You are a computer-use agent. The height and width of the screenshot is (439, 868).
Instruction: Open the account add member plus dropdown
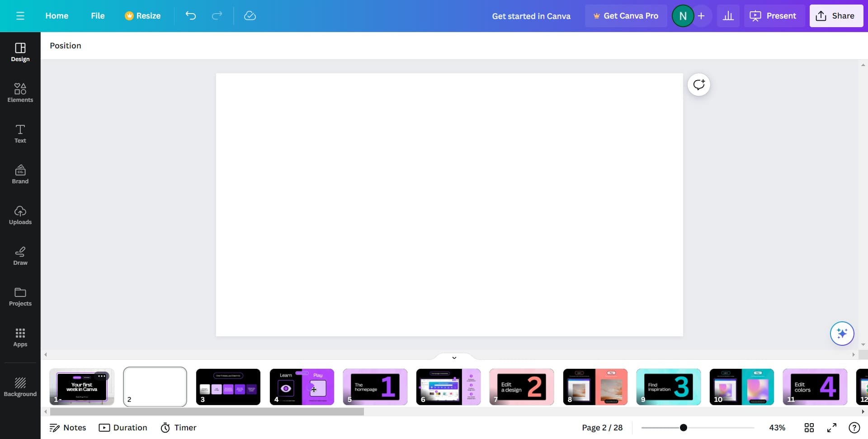coord(701,15)
